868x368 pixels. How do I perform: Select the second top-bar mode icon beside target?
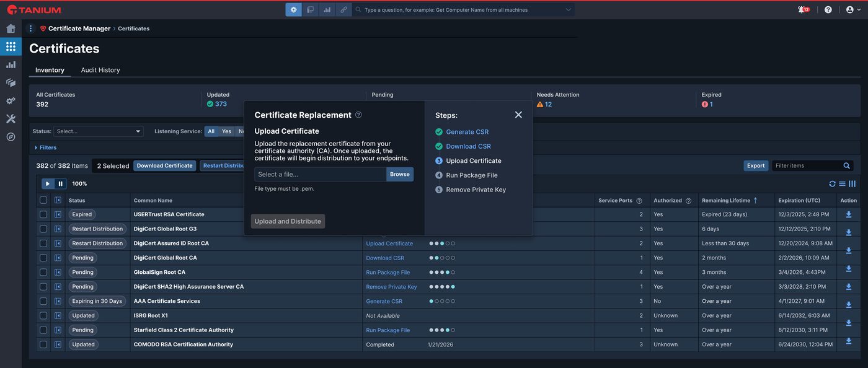pyautogui.click(x=310, y=10)
